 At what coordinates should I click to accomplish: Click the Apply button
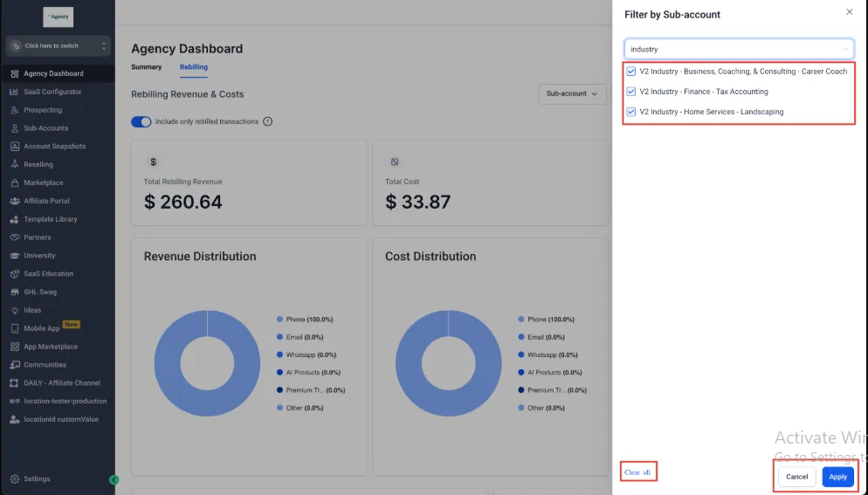click(838, 477)
